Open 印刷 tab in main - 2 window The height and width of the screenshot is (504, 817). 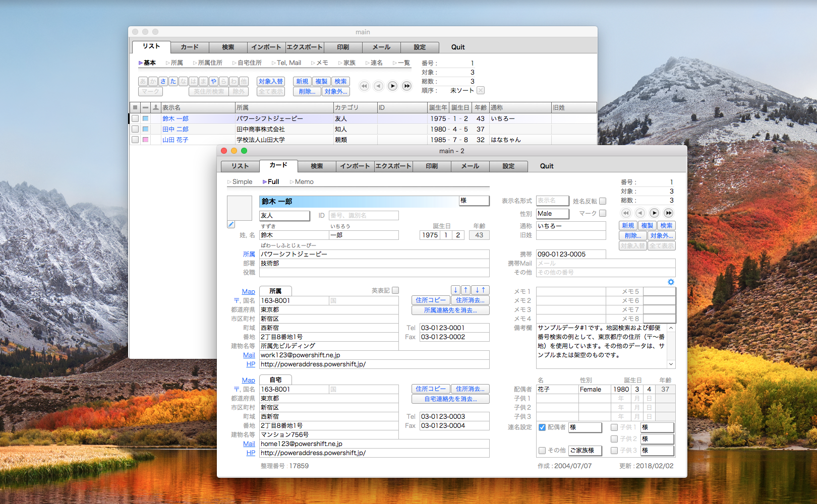[x=432, y=166]
